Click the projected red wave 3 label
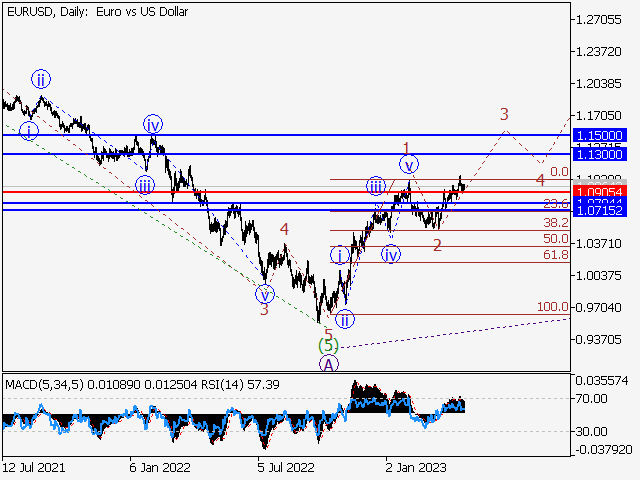 point(505,114)
